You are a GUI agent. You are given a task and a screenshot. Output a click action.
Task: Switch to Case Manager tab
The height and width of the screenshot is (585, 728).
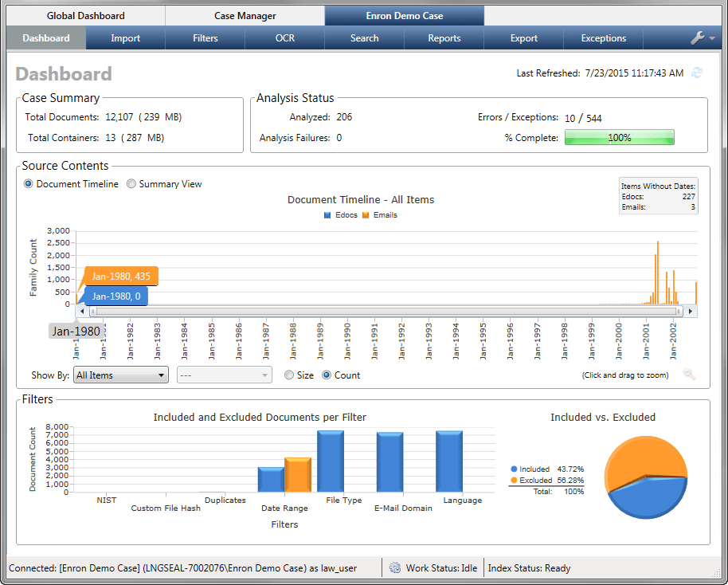(x=245, y=16)
